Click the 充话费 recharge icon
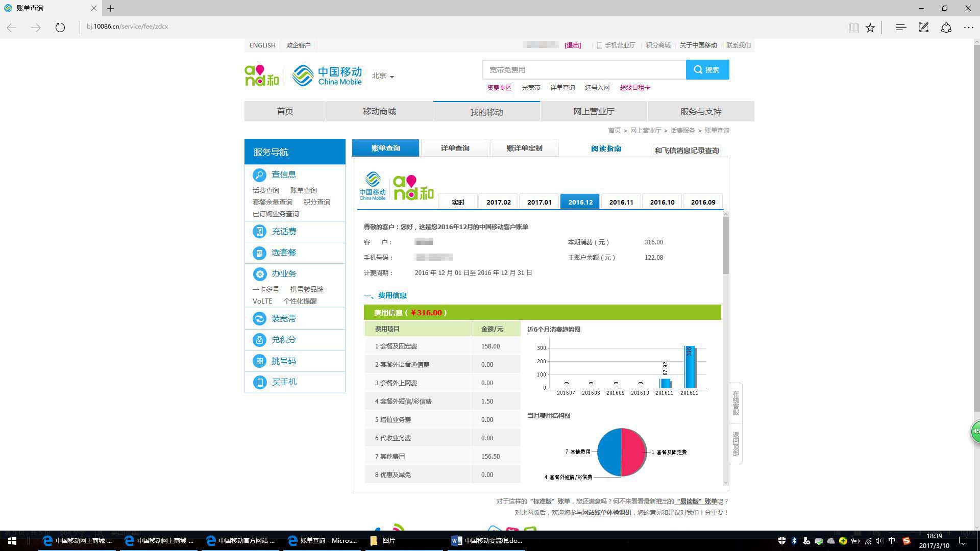Image resolution: width=980 pixels, height=551 pixels. [259, 232]
